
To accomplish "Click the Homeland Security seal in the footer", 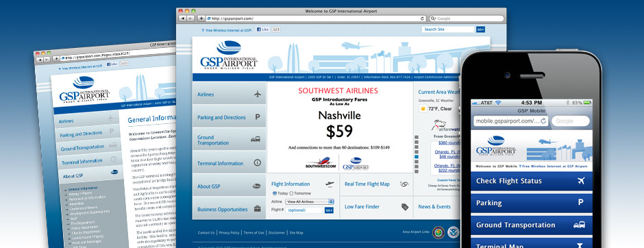I will [453, 232].
